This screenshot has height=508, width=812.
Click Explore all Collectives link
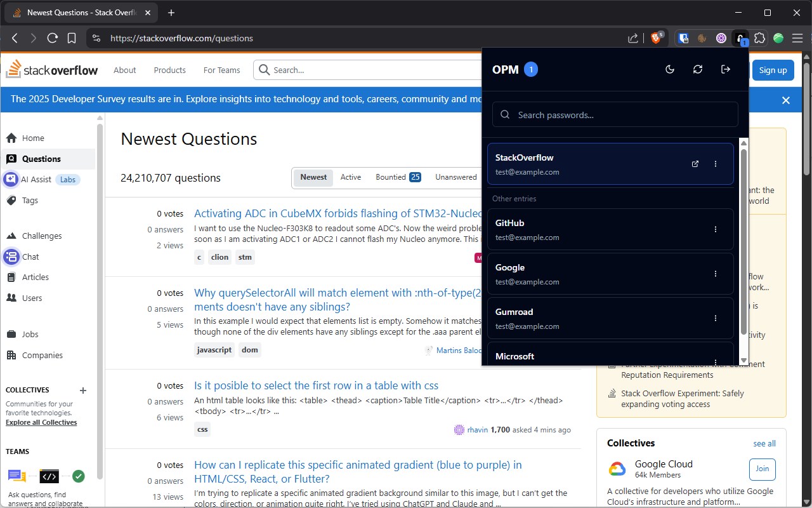(x=41, y=422)
